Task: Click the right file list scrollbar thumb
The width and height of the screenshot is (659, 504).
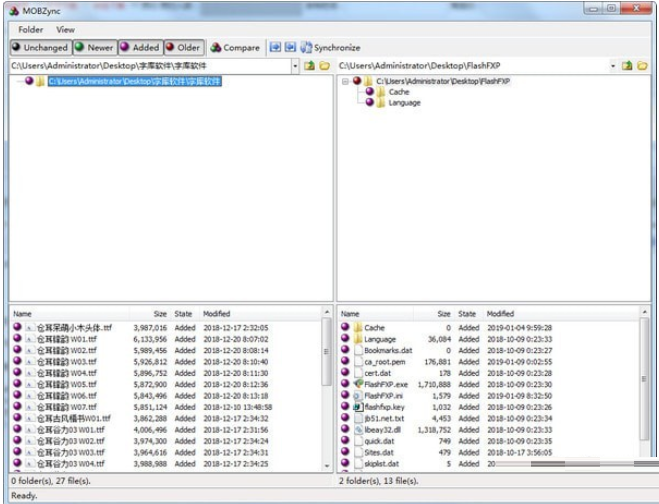Action: pyautogui.click(x=644, y=379)
